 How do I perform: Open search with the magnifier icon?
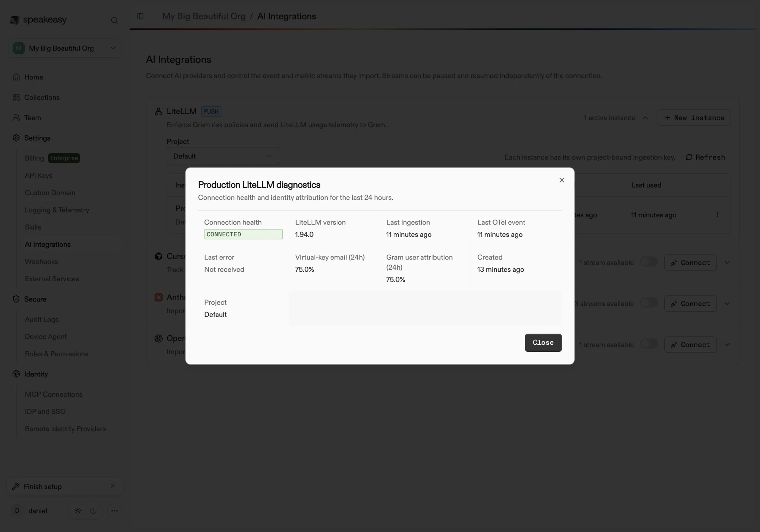click(114, 20)
